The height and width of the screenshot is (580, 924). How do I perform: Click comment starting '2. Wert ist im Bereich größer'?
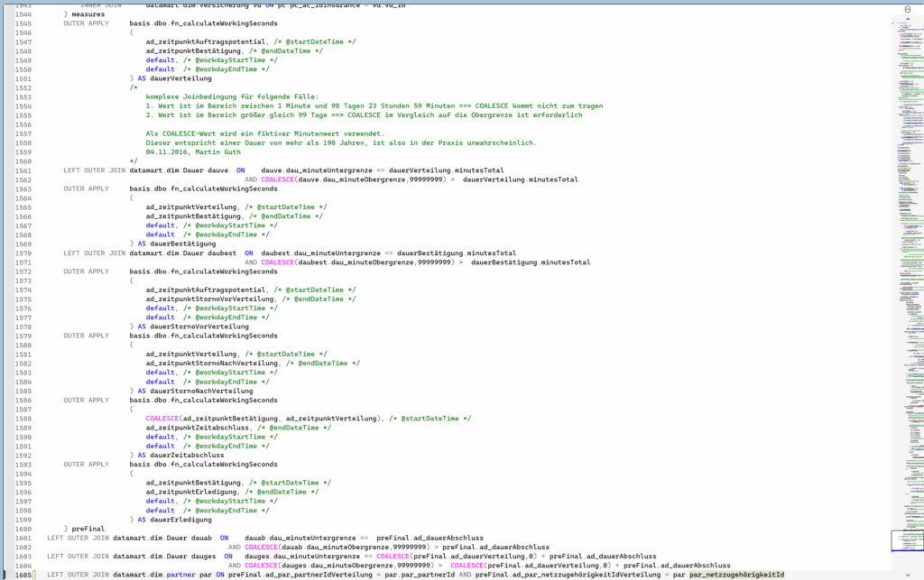pos(365,115)
